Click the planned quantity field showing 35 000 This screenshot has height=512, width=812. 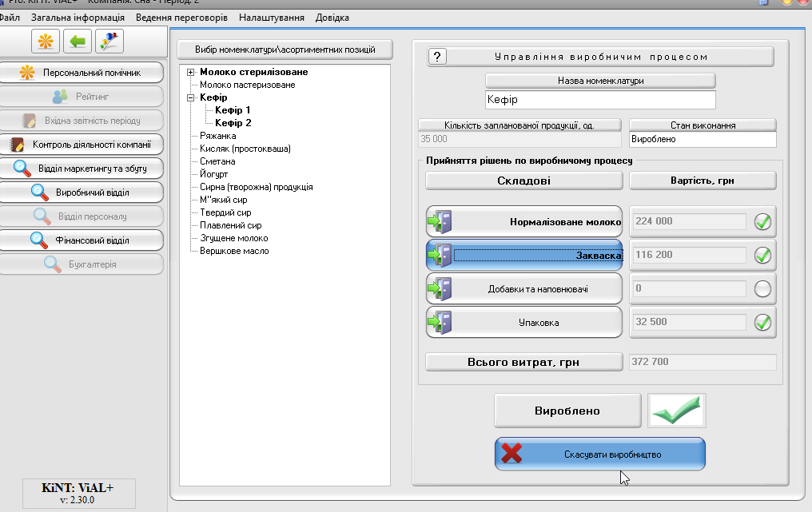[519, 139]
